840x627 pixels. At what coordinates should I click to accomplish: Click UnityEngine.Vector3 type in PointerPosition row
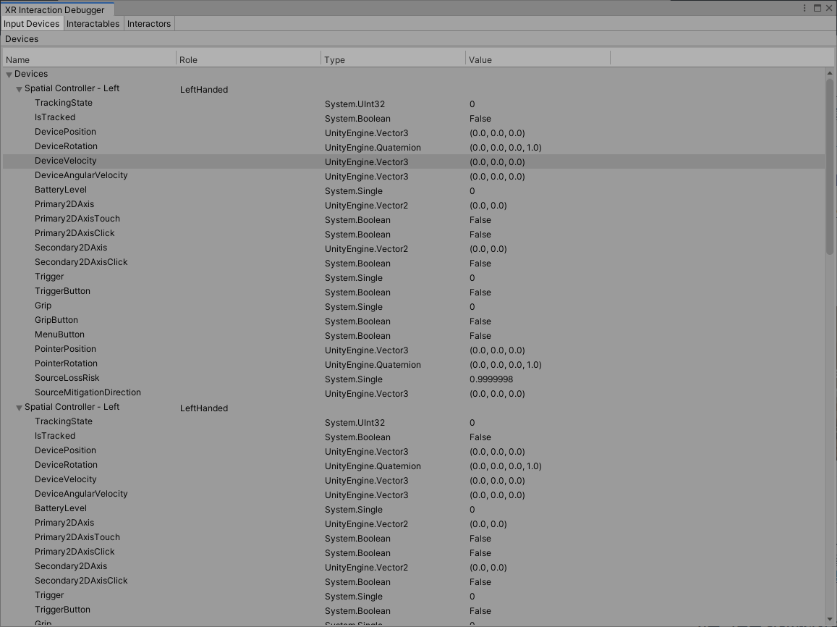click(366, 350)
